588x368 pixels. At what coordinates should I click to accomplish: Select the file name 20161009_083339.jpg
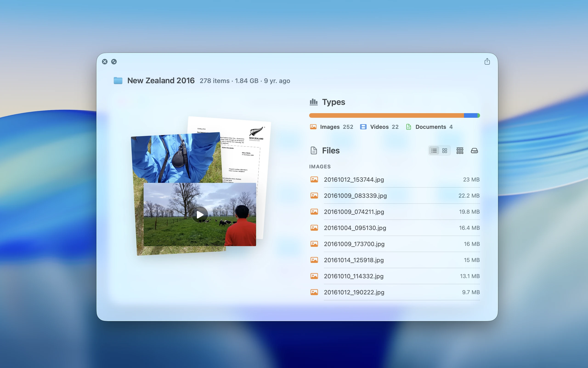click(x=355, y=196)
